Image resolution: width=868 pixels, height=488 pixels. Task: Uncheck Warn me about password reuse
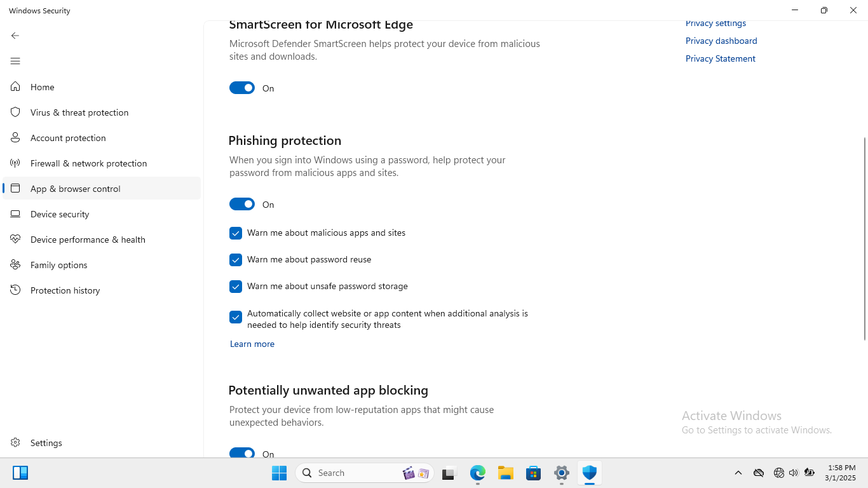tap(236, 260)
